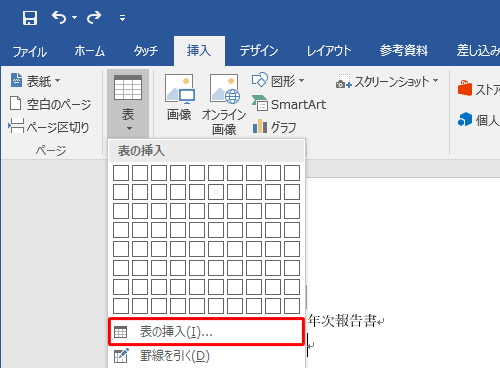The width and height of the screenshot is (500, 368).
Task: Open the ストア add-in store
Action: coord(479,89)
